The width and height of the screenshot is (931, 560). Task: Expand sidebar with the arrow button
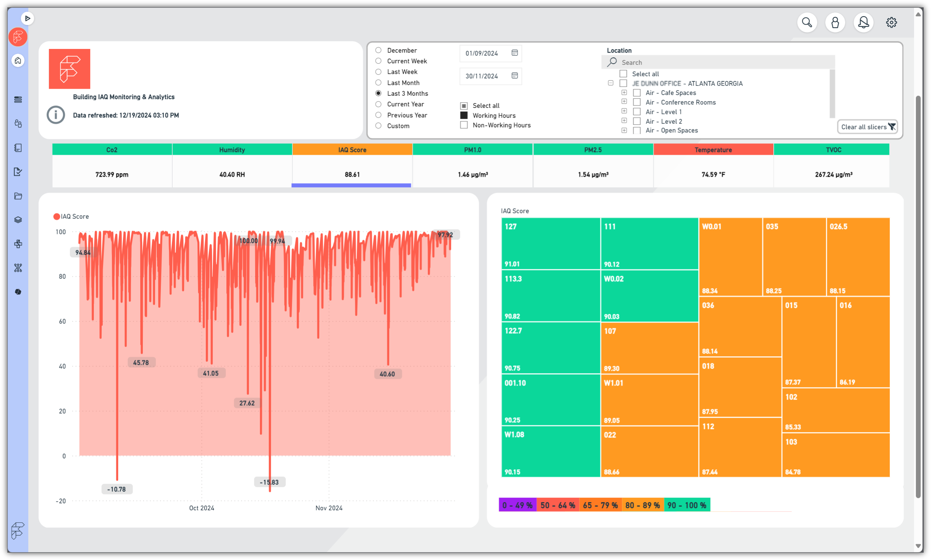point(27,18)
